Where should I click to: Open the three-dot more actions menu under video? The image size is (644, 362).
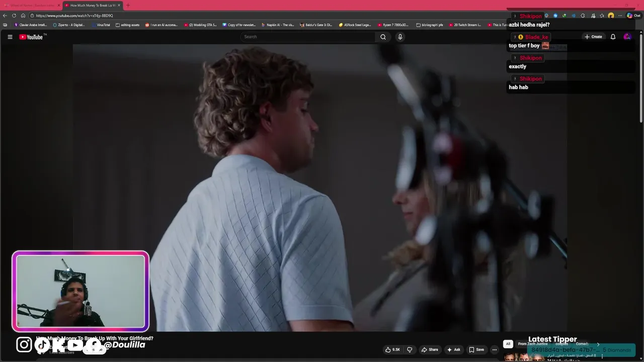495,349
